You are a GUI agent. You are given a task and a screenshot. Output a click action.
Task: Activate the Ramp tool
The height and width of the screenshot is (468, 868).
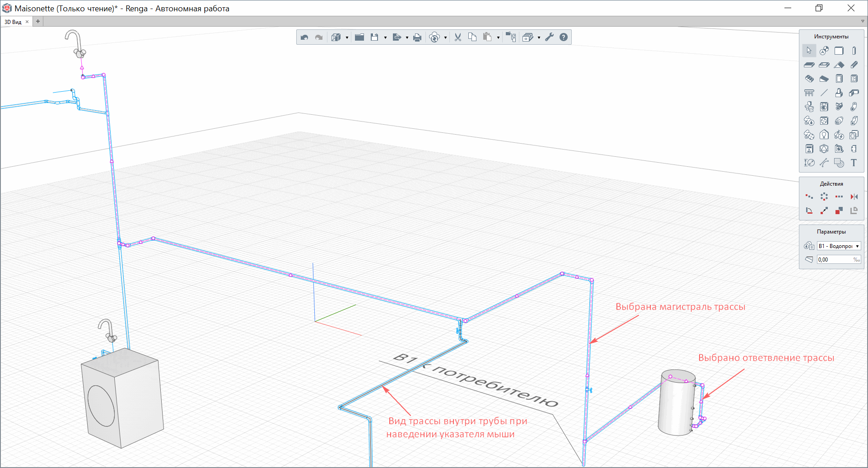(x=824, y=79)
